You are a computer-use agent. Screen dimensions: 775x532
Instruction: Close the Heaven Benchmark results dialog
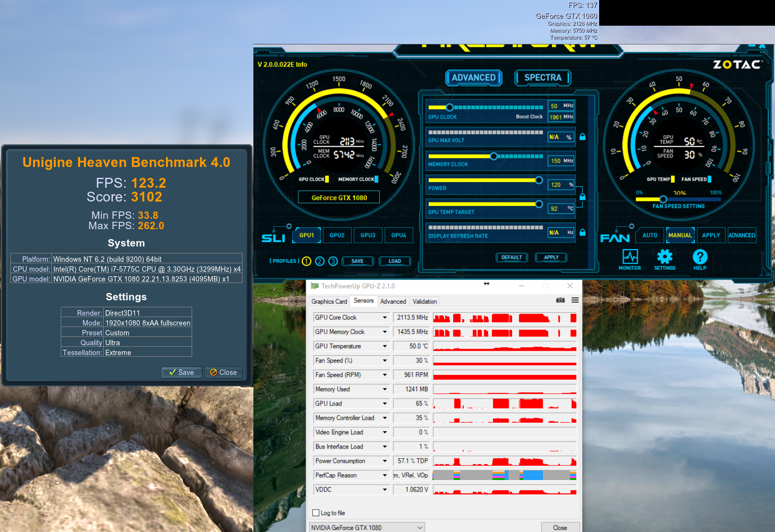[x=223, y=372]
